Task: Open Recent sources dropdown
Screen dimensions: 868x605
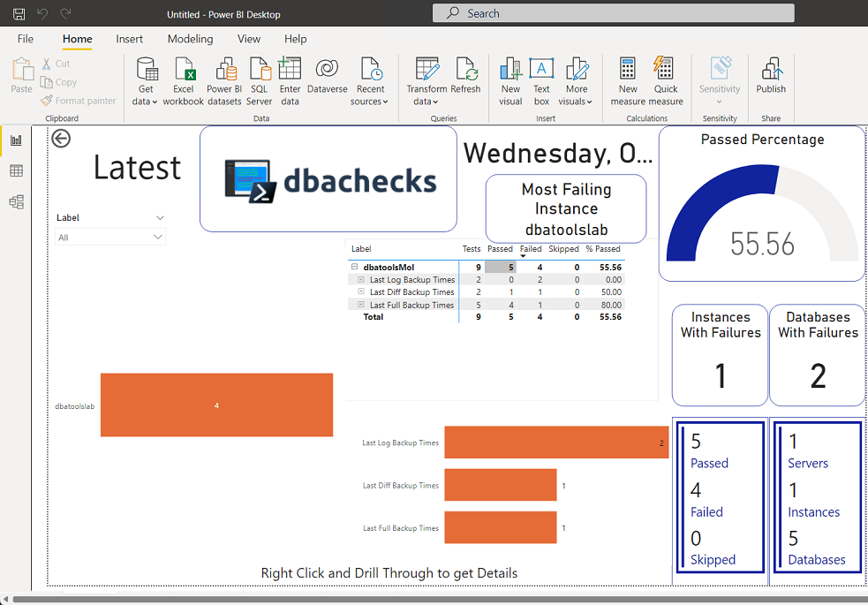Action: (370, 81)
